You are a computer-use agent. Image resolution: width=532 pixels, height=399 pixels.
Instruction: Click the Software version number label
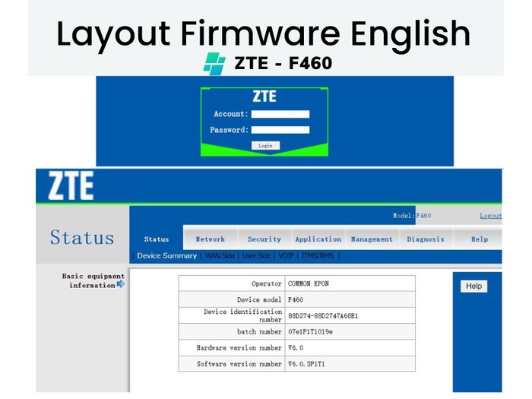click(x=239, y=364)
